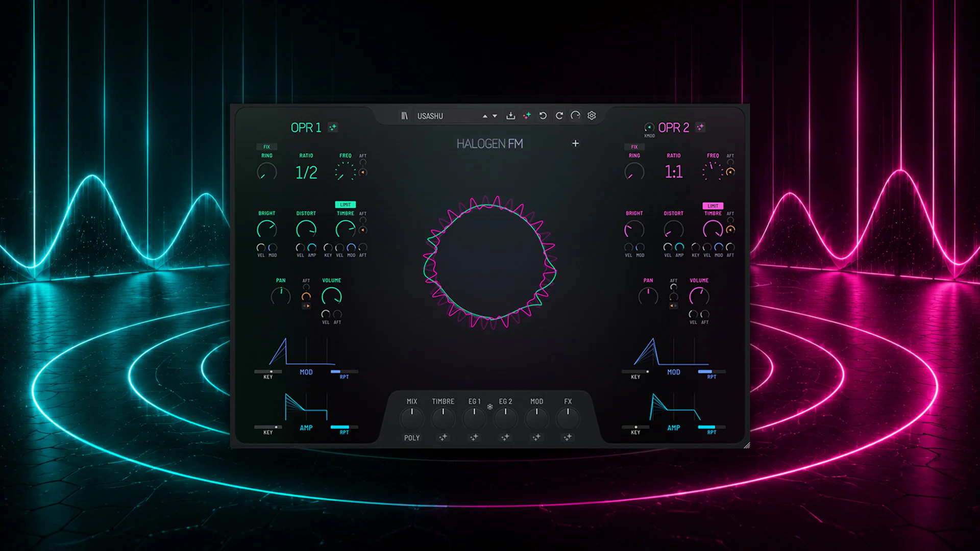Click the randomize sparkle below EG 2
This screenshot has height=551, width=980.
tap(505, 437)
